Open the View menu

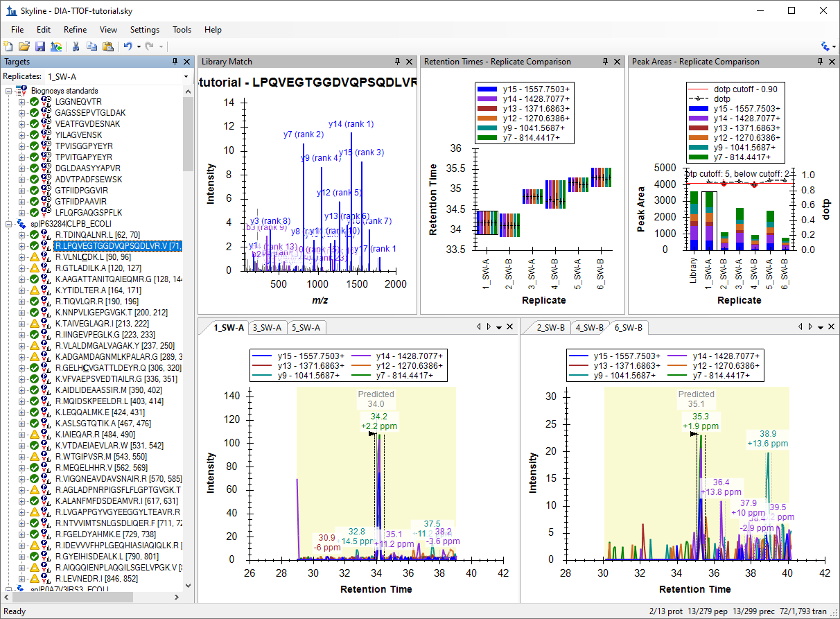108,30
